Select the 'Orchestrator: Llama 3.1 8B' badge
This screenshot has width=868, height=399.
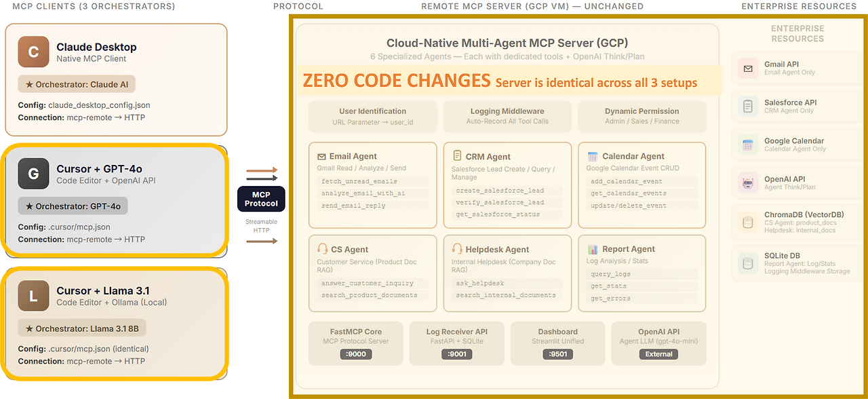click(82, 328)
